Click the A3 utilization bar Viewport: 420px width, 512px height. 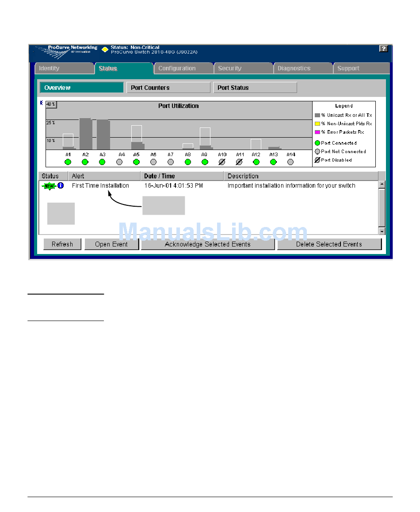tap(103, 135)
